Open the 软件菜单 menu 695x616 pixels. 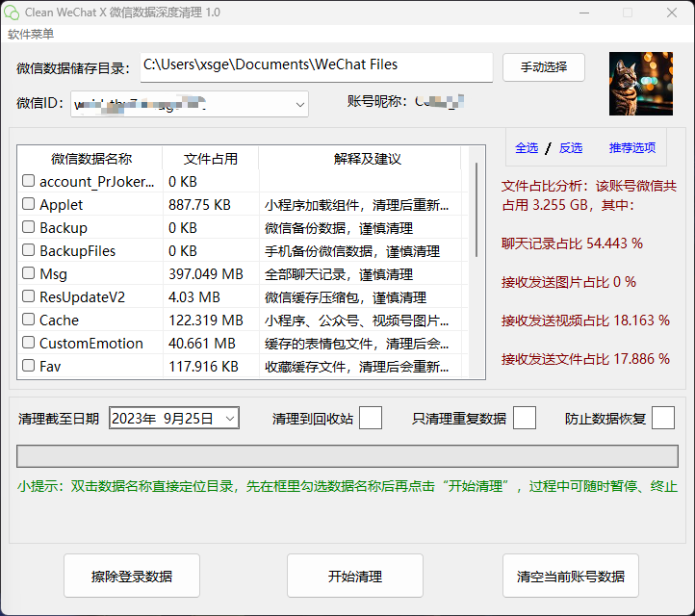[31, 34]
